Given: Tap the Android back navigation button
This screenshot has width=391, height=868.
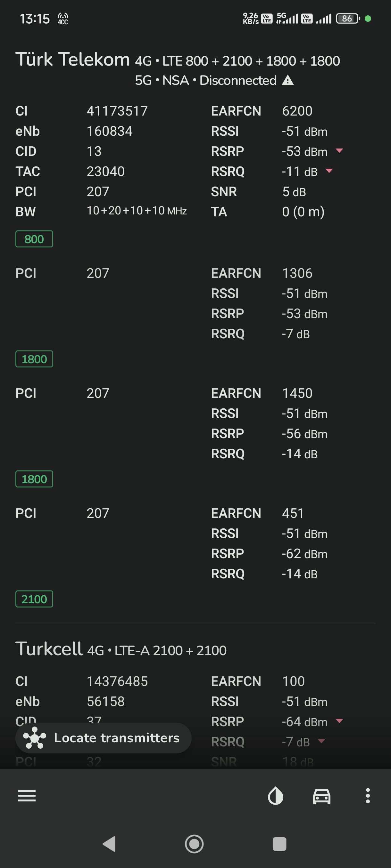Looking at the screenshot, I should (x=109, y=844).
